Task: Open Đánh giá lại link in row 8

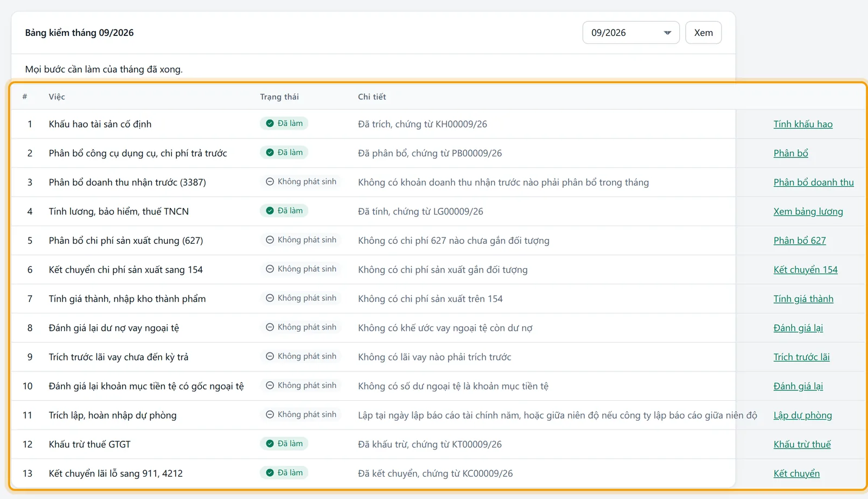Action: click(798, 328)
